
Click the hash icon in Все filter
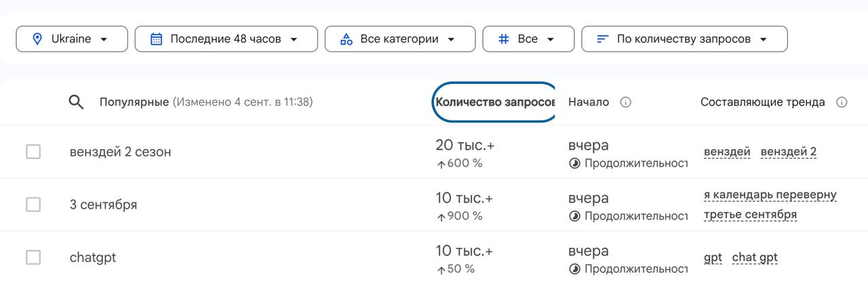point(503,39)
